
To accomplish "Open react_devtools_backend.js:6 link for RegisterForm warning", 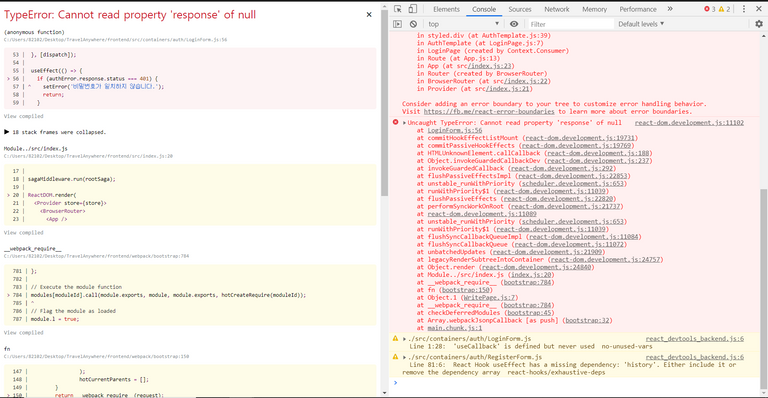I will point(695,357).
